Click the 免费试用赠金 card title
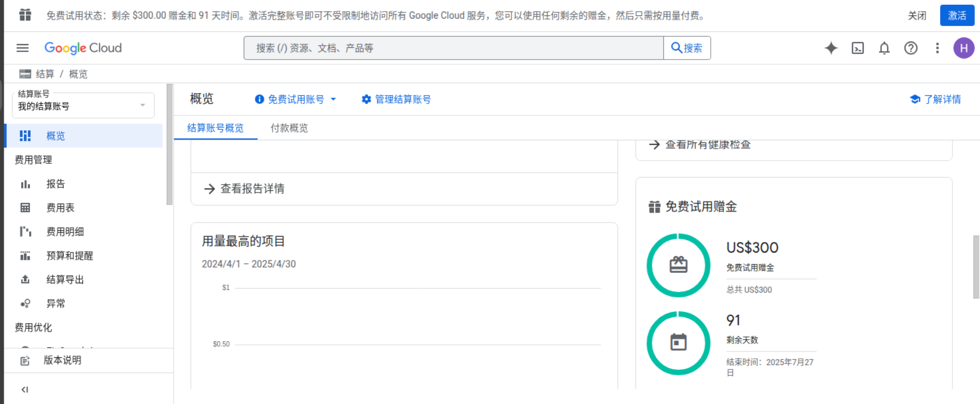The width and height of the screenshot is (980, 404). 701,207
